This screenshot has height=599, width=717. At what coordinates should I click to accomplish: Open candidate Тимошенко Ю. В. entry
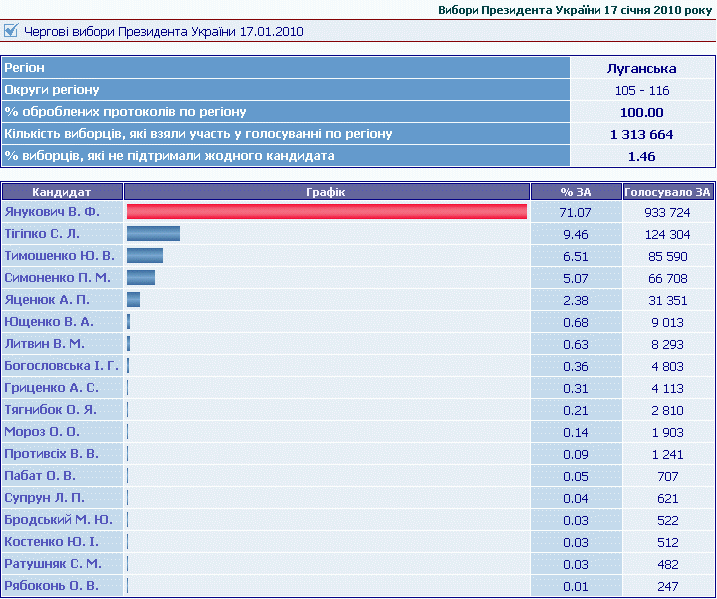[x=58, y=256]
